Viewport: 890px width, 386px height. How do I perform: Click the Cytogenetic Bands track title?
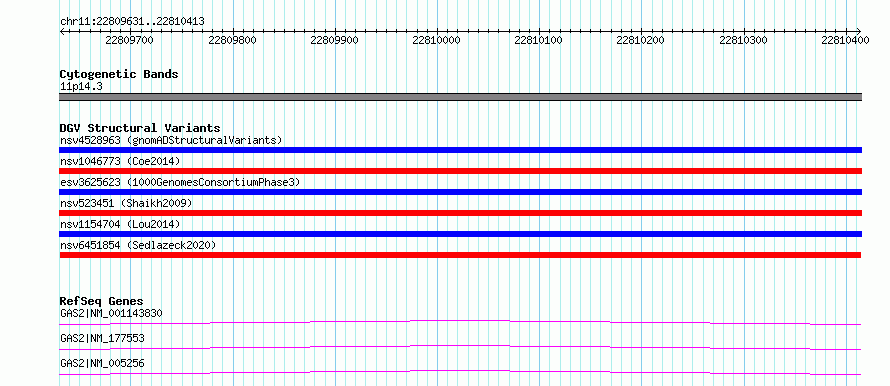coord(119,74)
